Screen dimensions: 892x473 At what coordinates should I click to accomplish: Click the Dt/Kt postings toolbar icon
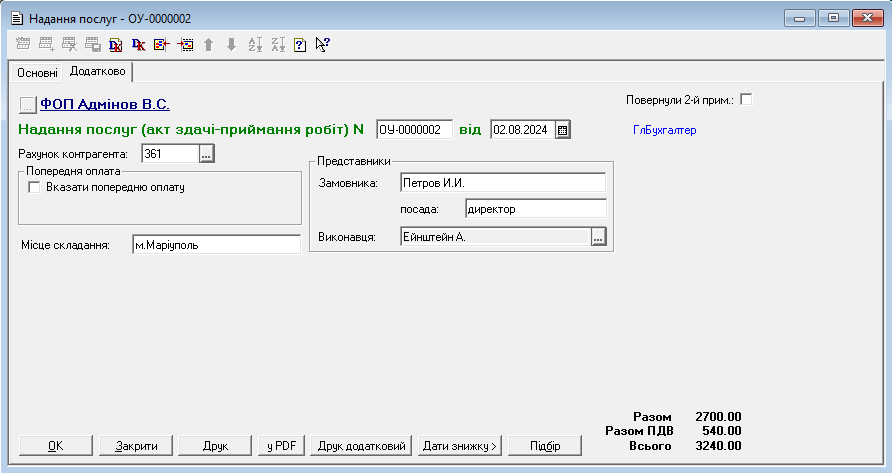(116, 44)
